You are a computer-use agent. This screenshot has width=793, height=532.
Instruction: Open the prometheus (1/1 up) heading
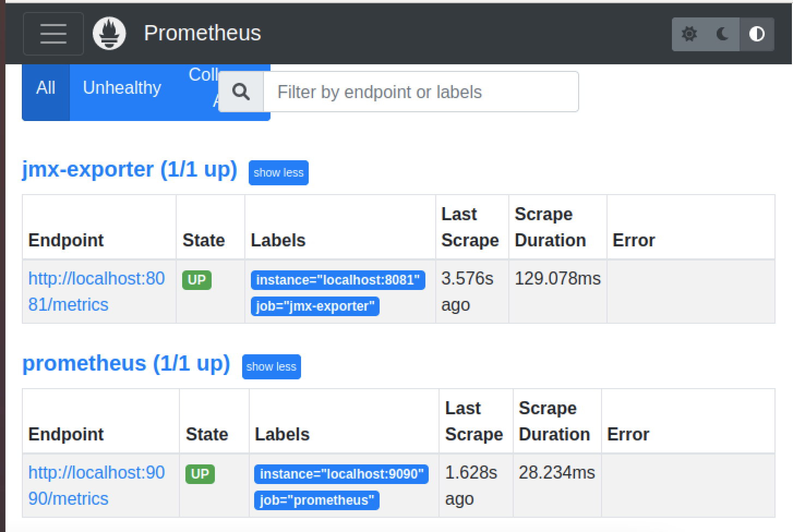point(126,364)
